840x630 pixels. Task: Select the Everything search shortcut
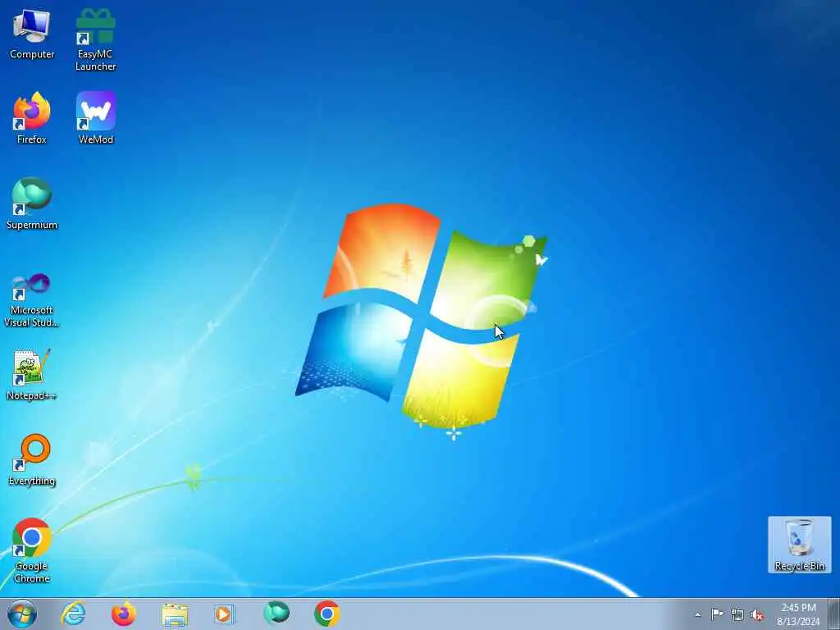32,460
